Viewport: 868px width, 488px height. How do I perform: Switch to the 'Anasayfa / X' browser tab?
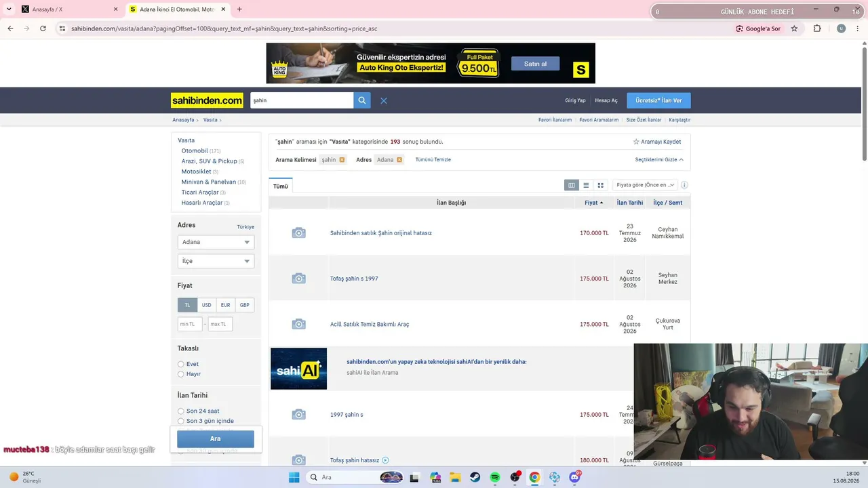[x=70, y=9]
